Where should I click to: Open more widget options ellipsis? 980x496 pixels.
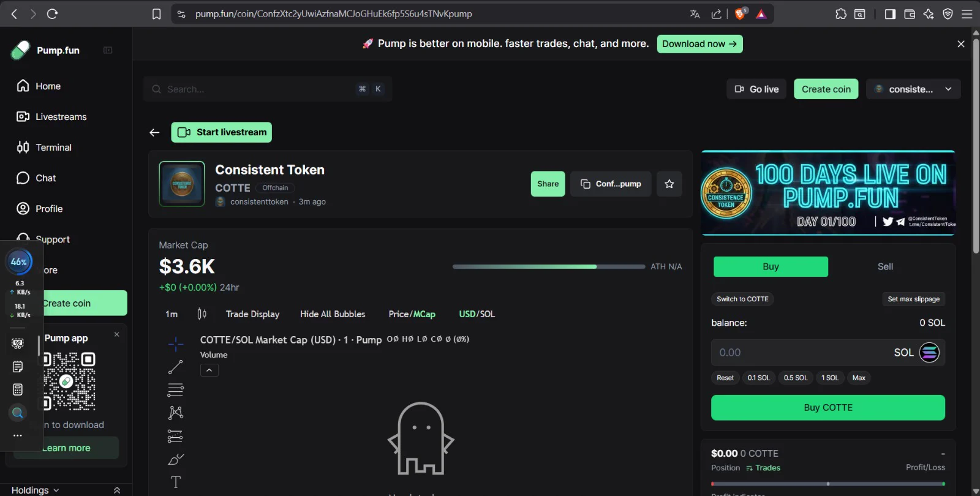(18, 435)
